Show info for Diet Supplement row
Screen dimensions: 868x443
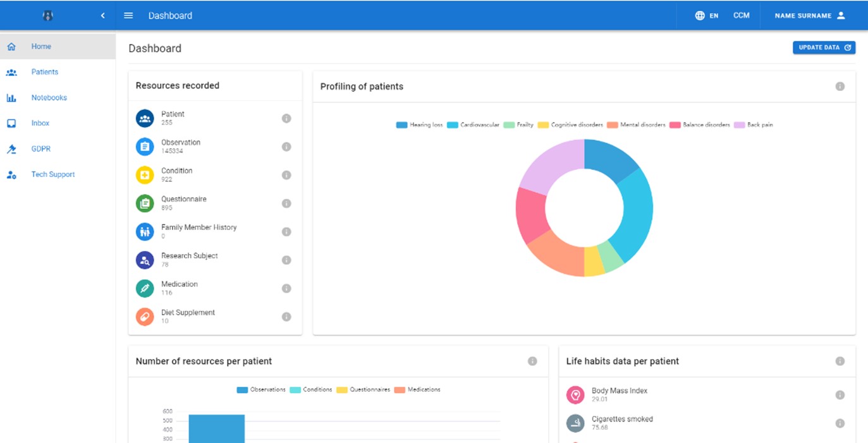click(x=286, y=317)
